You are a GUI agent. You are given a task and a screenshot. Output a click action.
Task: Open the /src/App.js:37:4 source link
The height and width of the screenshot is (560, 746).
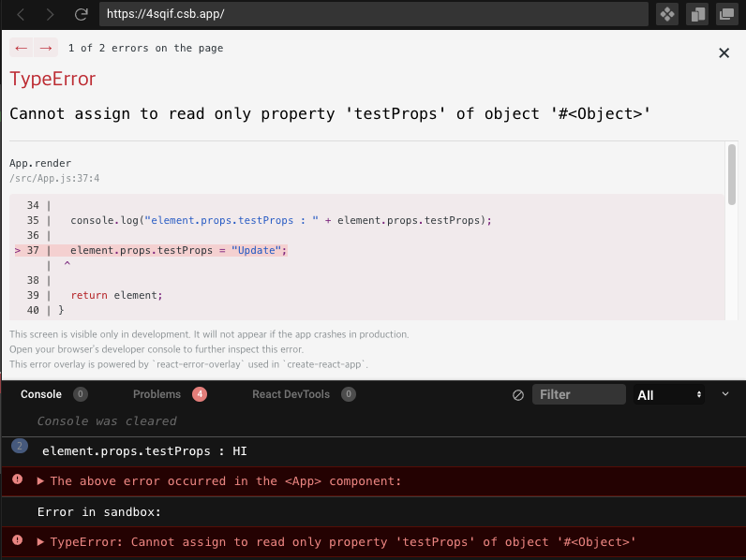point(54,178)
